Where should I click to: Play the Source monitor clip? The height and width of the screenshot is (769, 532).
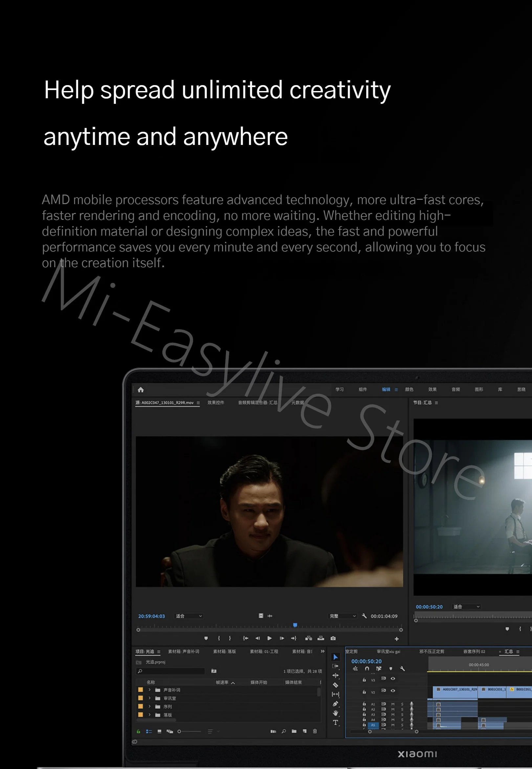(269, 638)
